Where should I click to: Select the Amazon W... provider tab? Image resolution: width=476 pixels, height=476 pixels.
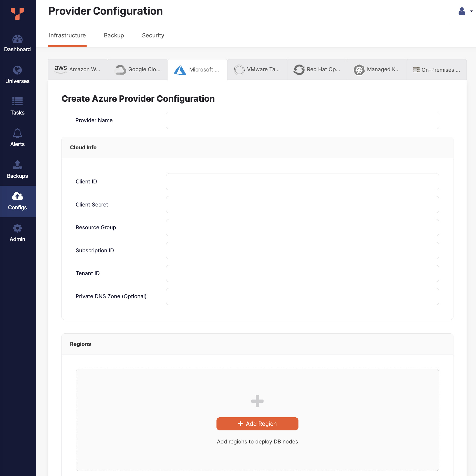[78, 70]
